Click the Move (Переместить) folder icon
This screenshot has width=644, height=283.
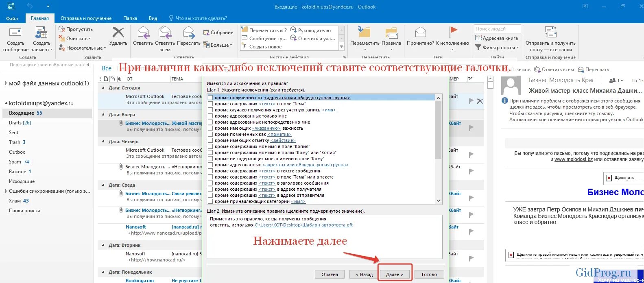pos(365,32)
